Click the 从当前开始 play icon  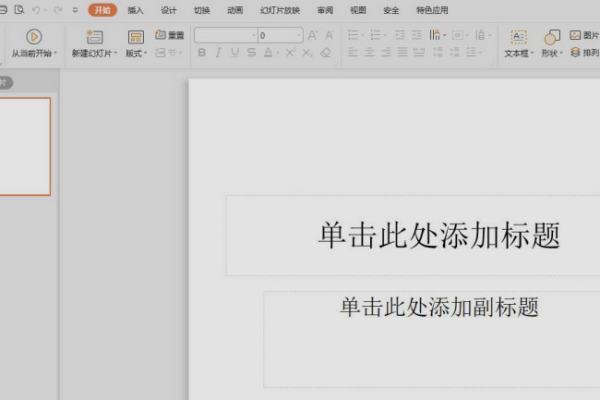(x=34, y=37)
